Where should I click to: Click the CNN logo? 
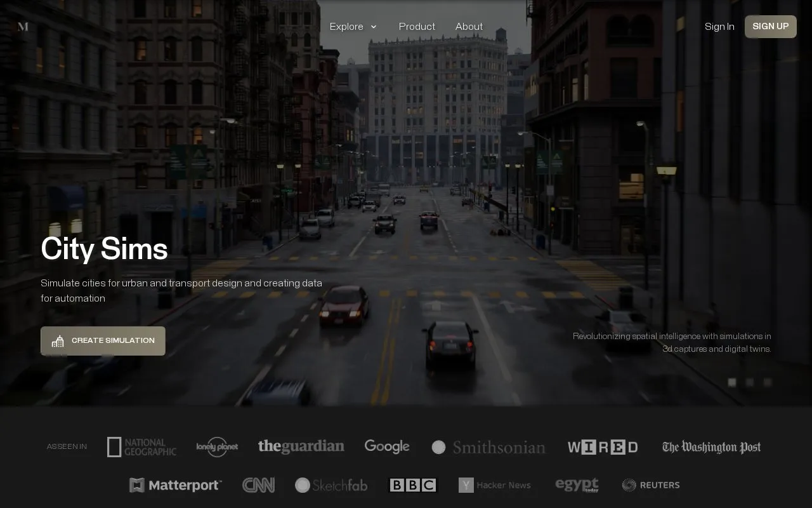click(x=258, y=485)
